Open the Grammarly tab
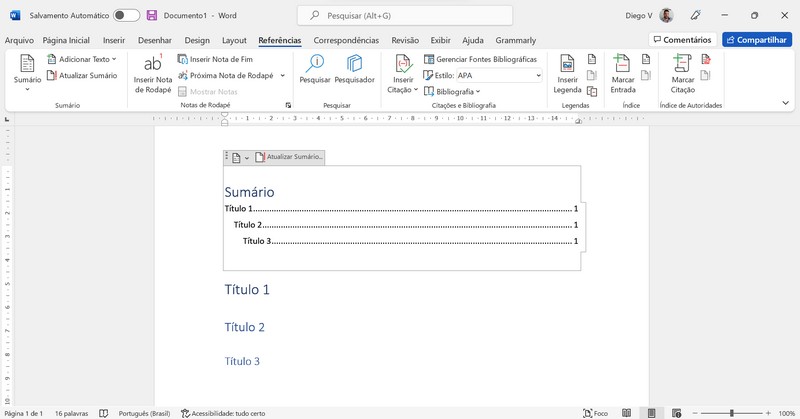 pos(515,40)
